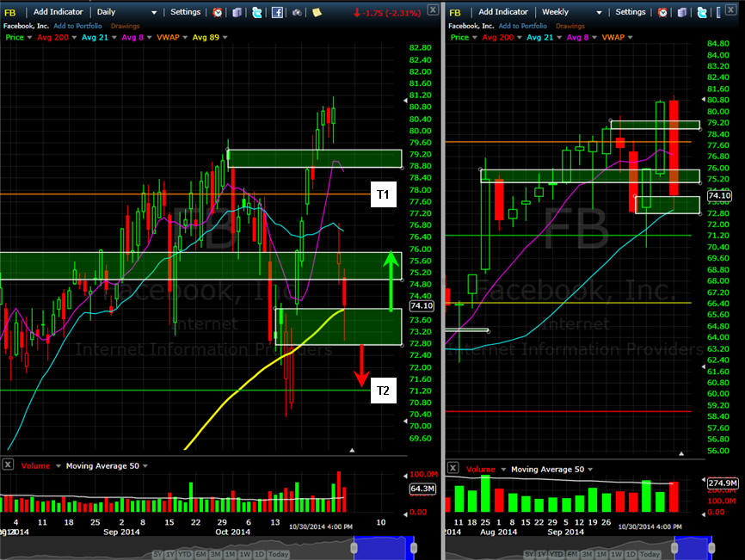
Task: Share Daily chart via the Facebook icon
Action: pos(277,12)
